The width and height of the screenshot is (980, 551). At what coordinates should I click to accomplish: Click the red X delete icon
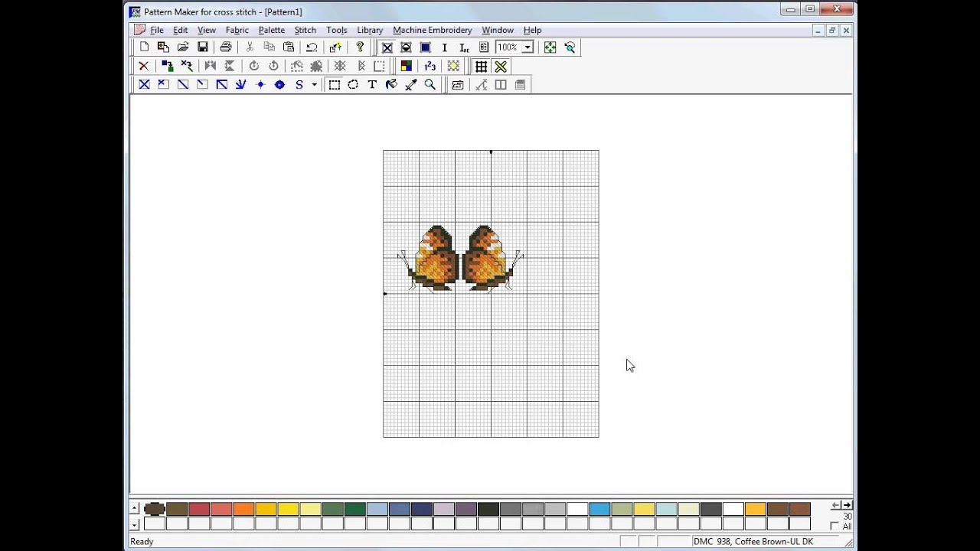[143, 67]
